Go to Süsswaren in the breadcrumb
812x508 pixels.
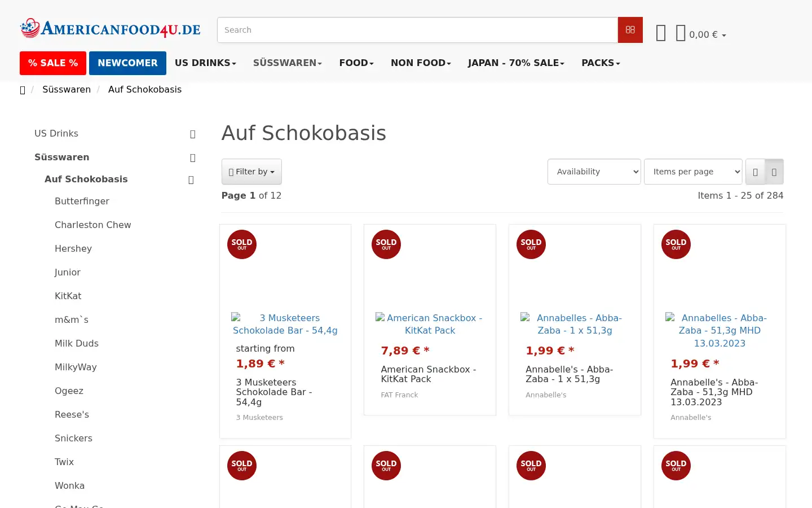[x=67, y=90]
